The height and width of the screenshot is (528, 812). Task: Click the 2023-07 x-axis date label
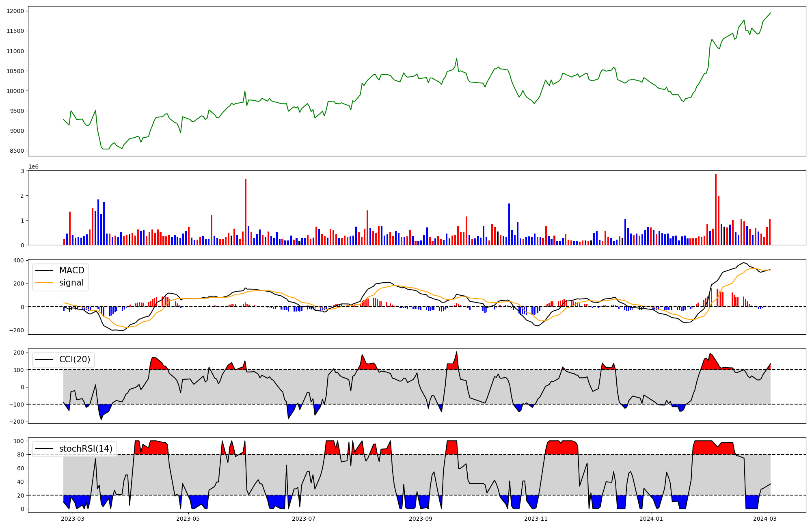point(304,519)
